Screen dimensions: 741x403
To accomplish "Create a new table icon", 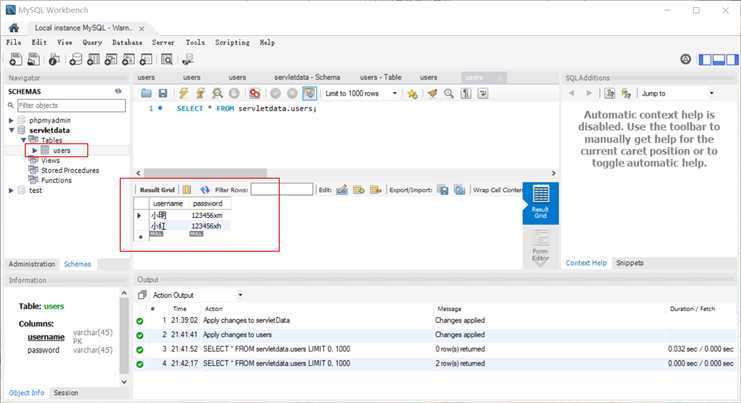I will pyautogui.click(x=93, y=59).
